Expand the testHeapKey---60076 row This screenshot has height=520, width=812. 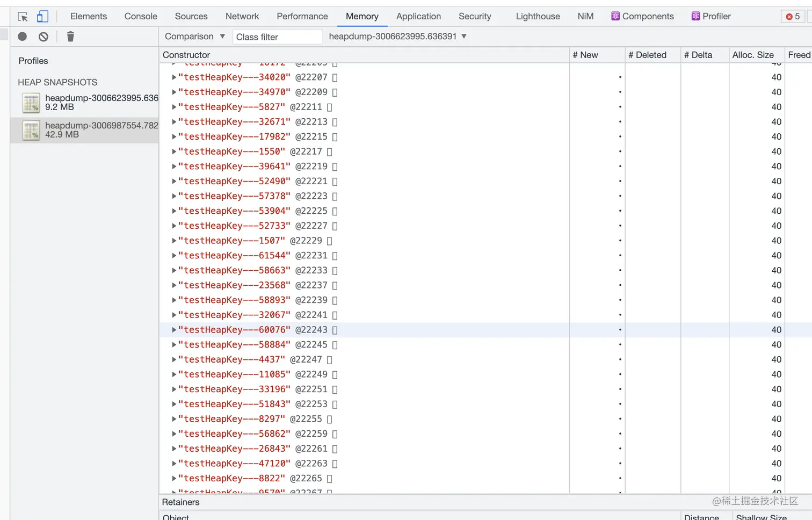[x=174, y=330]
